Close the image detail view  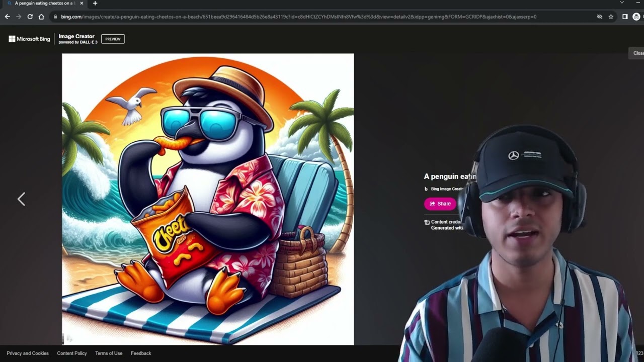point(637,53)
